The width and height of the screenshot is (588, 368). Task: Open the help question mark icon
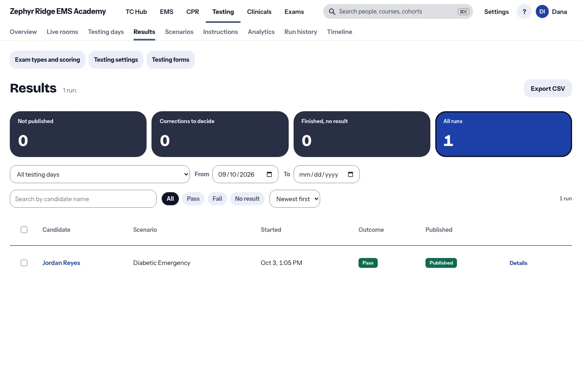coord(524,12)
